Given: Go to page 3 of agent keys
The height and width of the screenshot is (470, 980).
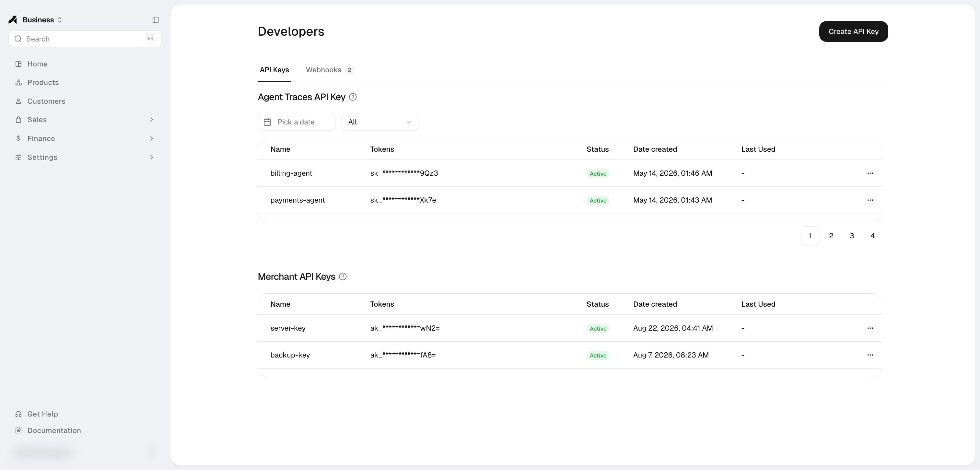Looking at the screenshot, I should [852, 236].
